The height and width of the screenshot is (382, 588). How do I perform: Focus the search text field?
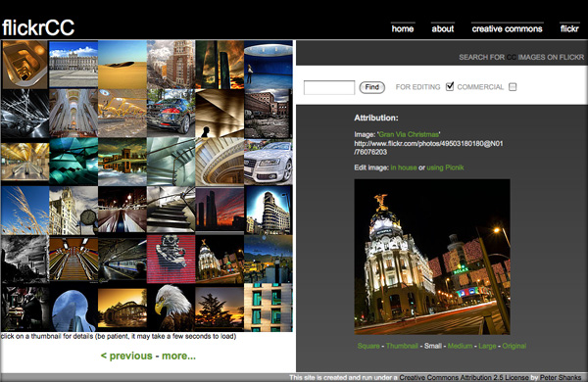329,87
